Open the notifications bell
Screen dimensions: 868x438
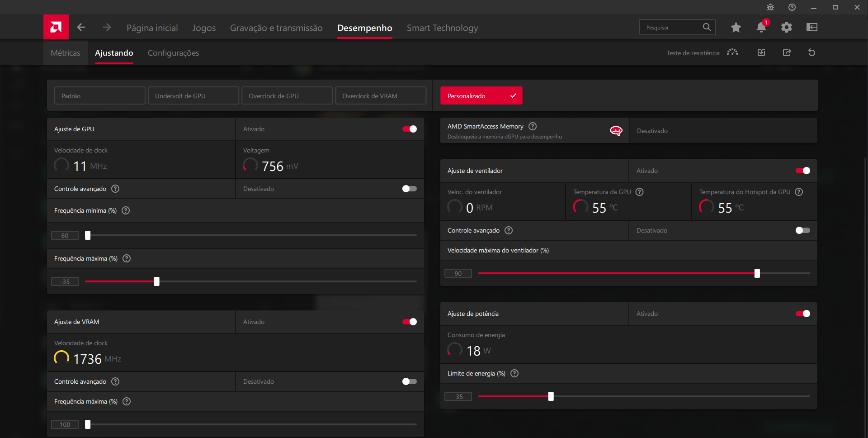click(761, 28)
